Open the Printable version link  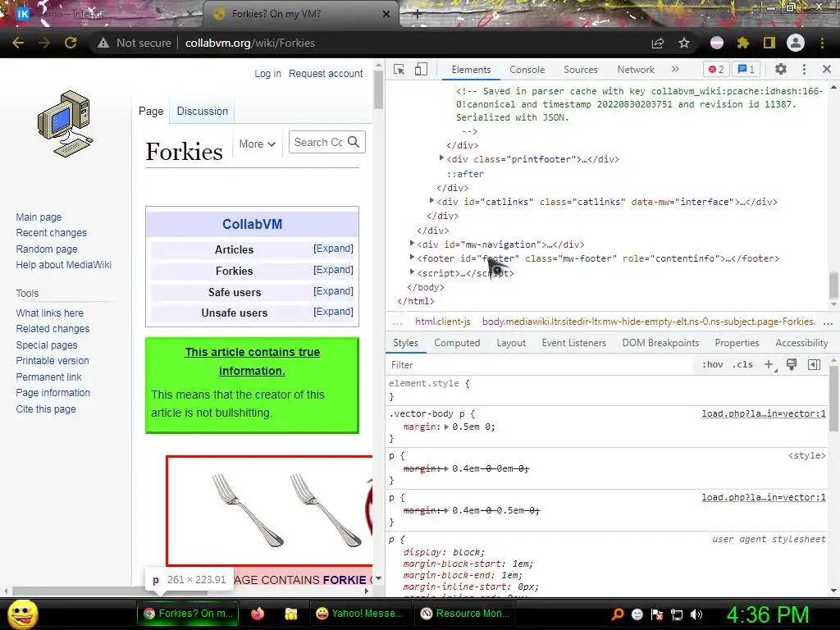(x=52, y=361)
